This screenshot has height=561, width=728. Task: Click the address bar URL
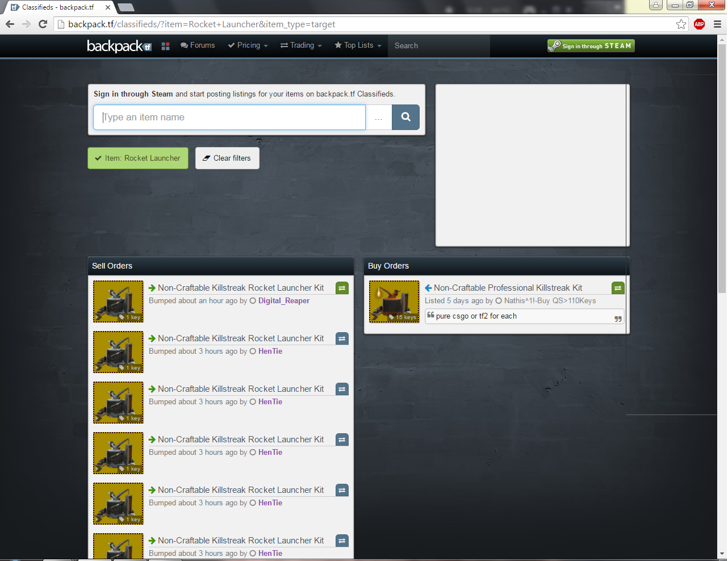(202, 24)
